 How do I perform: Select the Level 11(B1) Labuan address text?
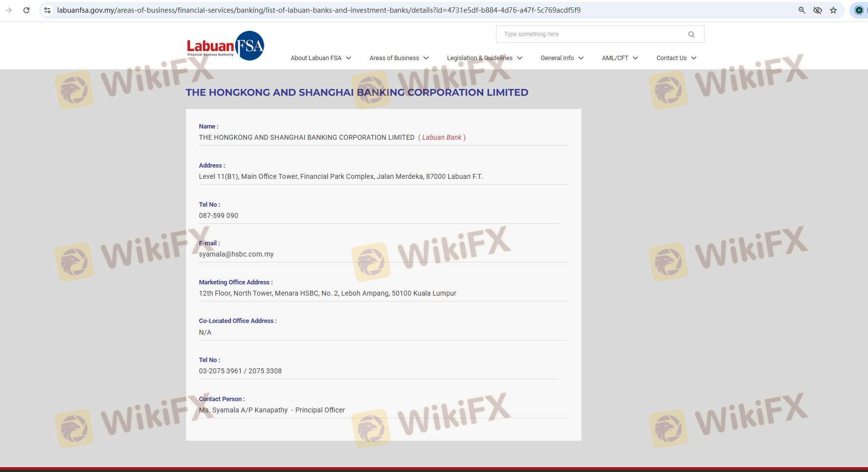coord(340,176)
